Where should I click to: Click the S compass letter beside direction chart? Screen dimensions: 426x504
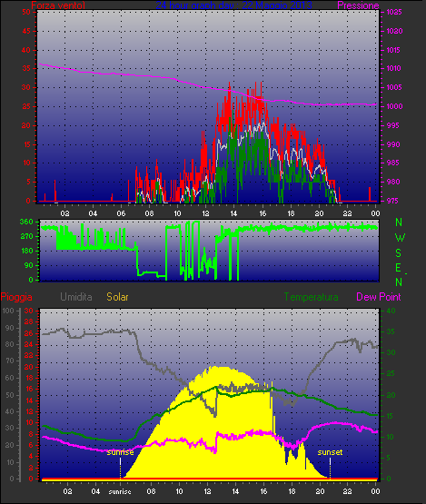399,253
